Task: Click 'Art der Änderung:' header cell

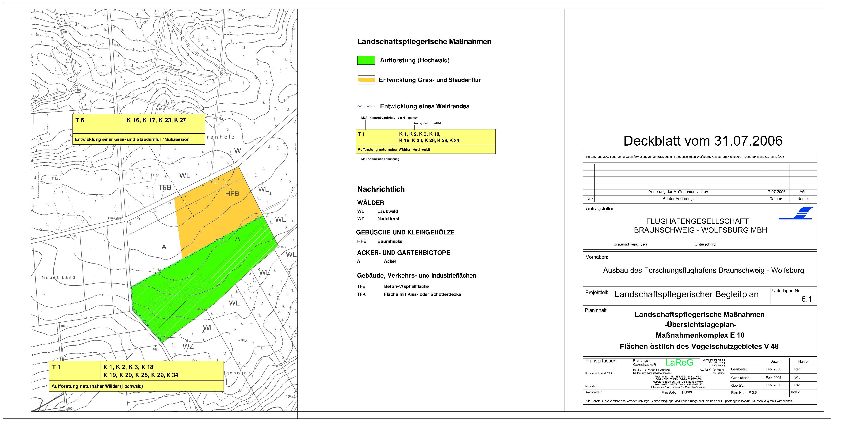Action: [x=678, y=199]
